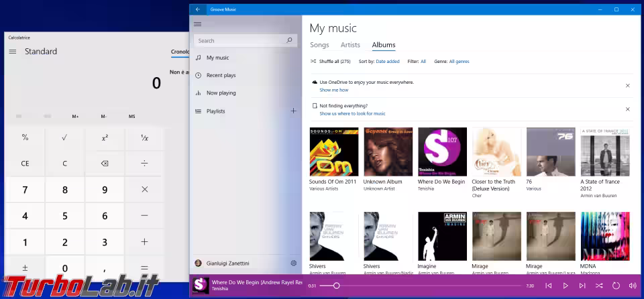The height and width of the screenshot is (299, 644).
Task: Shuffle all 275 songs
Action: click(x=330, y=62)
